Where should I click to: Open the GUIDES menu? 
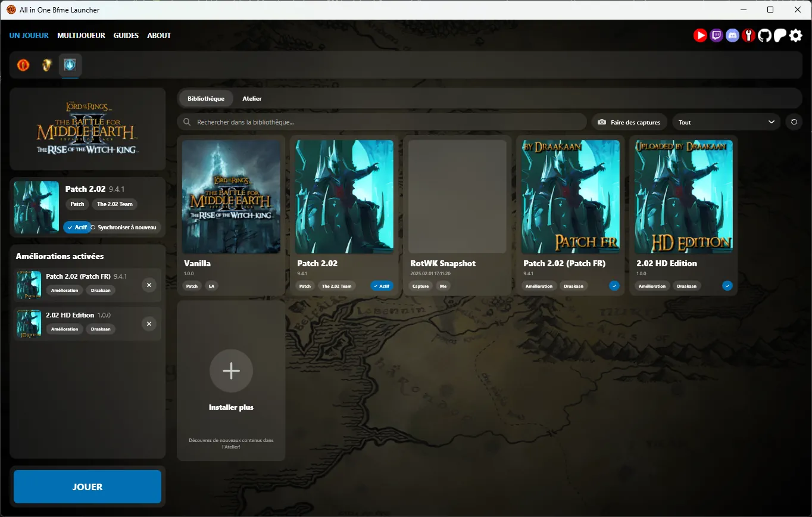[126, 36]
